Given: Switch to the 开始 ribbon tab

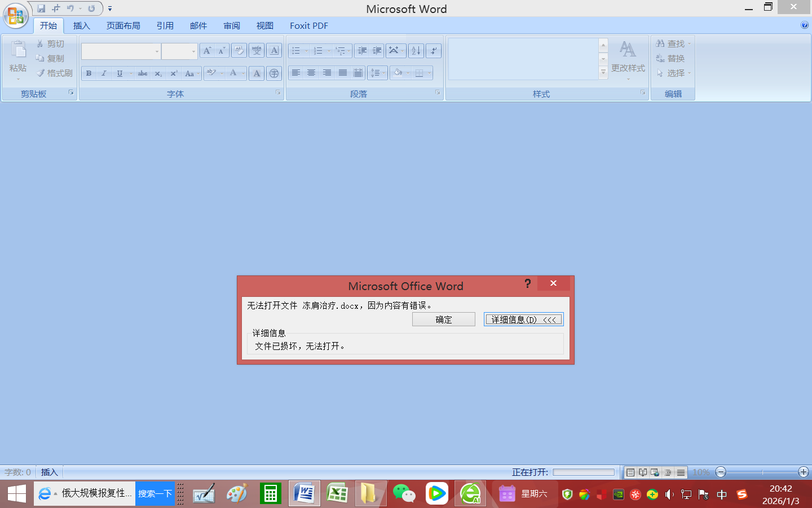Looking at the screenshot, I should [48, 25].
